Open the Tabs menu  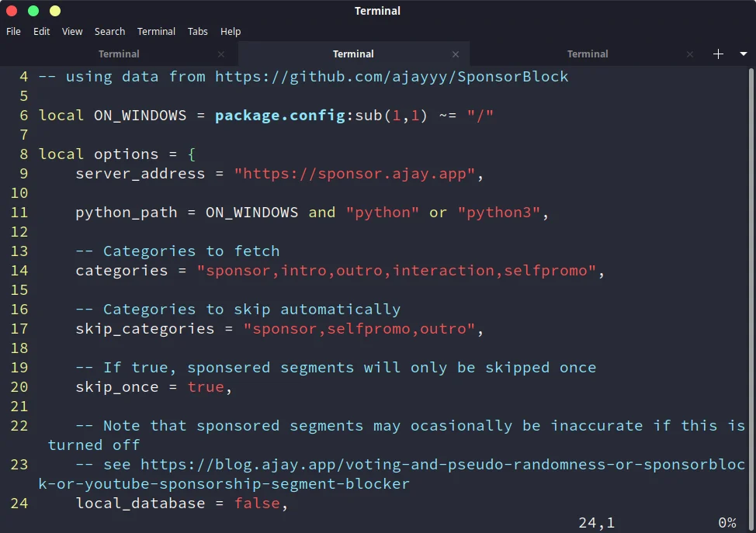tap(197, 31)
